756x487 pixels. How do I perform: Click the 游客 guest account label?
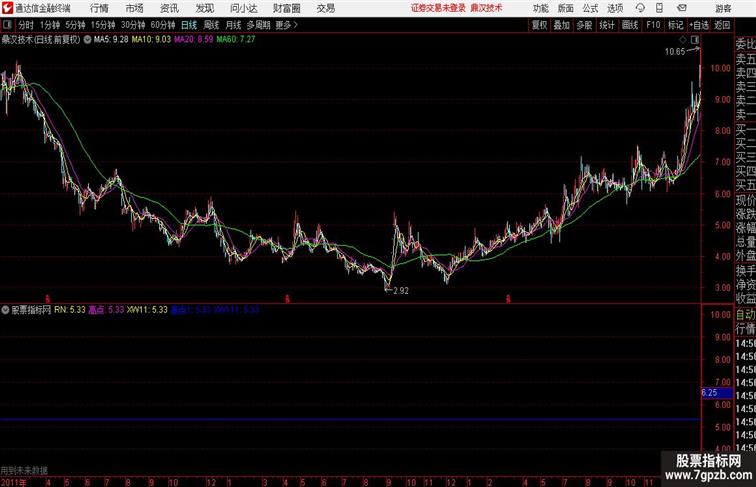pos(723,8)
